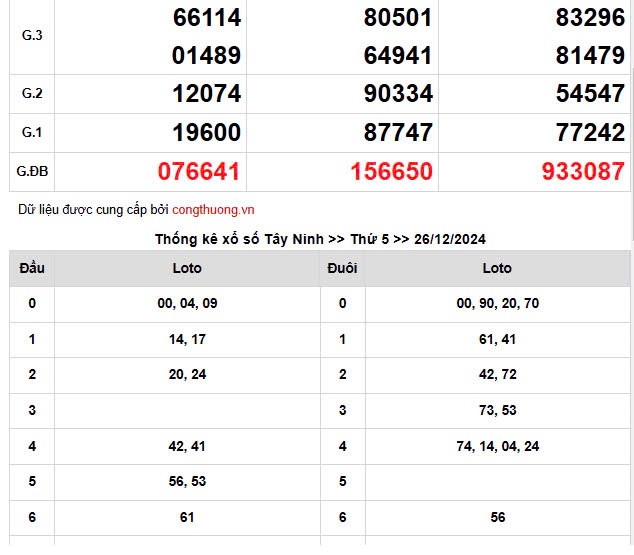634x555 pixels.
Task: Select the G.2 prize row label
Action: [x=32, y=94]
